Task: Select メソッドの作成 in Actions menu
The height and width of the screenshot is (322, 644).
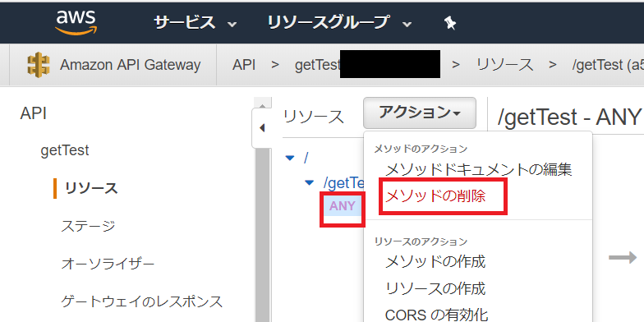Action: (435, 261)
